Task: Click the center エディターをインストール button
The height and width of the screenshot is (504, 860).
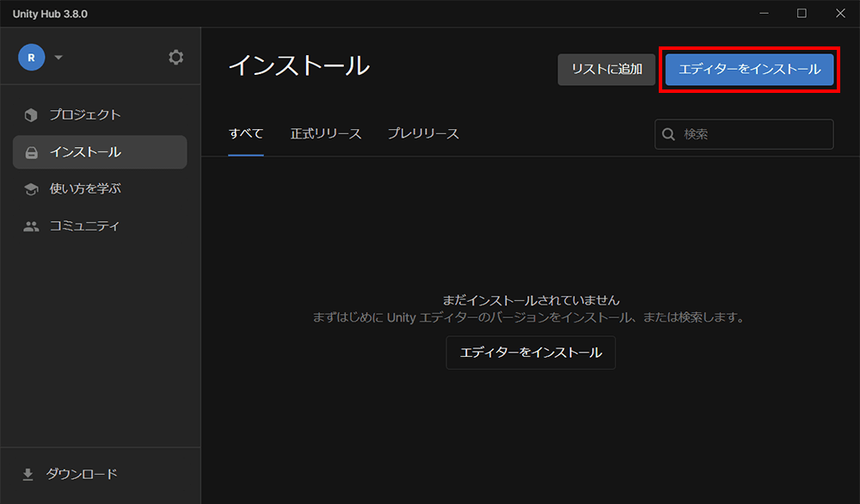Action: pyautogui.click(x=531, y=353)
